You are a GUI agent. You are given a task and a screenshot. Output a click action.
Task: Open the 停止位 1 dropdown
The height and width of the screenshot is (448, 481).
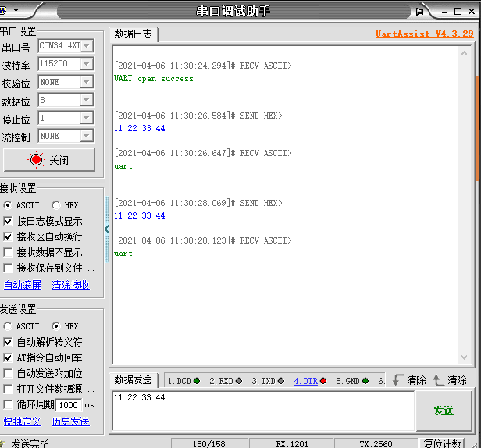87,118
